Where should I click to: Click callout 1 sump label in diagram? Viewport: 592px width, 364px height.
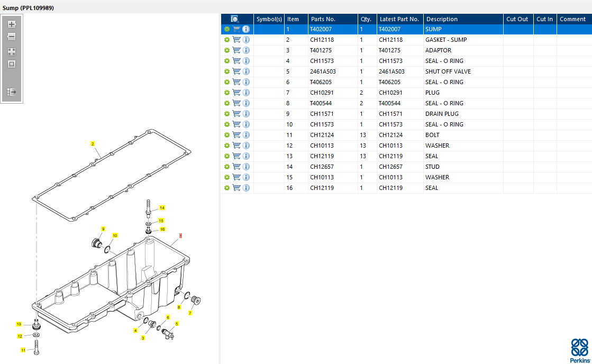tap(180, 235)
